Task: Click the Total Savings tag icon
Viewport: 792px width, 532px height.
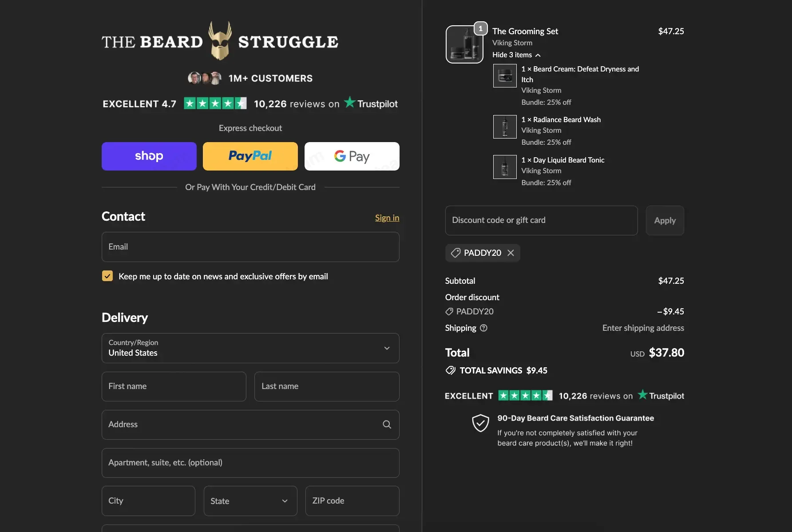Action: click(x=451, y=370)
